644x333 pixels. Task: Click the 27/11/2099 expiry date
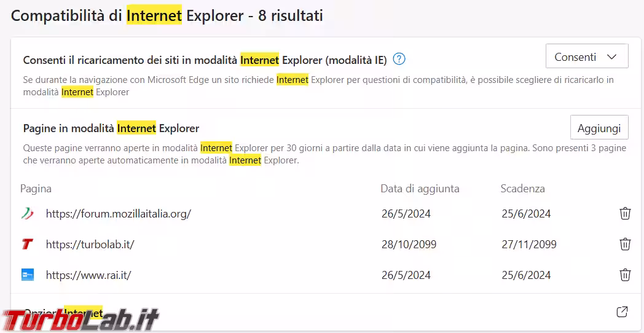(529, 245)
